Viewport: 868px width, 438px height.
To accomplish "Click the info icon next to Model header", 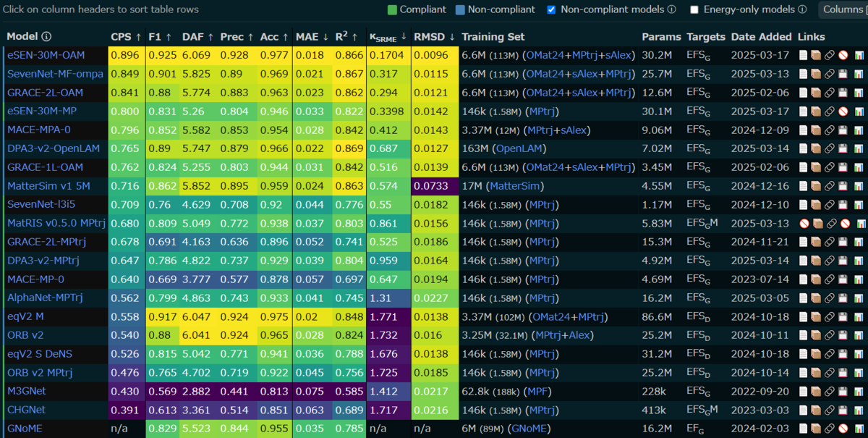I will point(46,36).
